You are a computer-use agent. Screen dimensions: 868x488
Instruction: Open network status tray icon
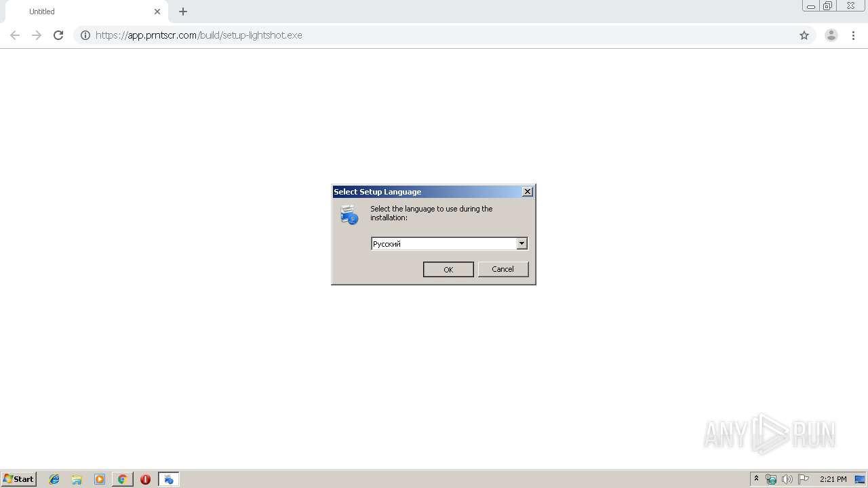click(x=771, y=479)
